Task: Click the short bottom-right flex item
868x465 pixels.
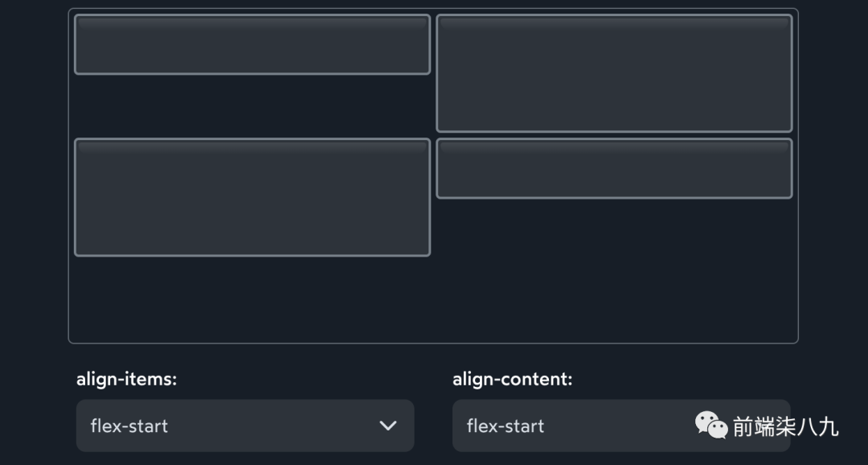Action: [614, 168]
